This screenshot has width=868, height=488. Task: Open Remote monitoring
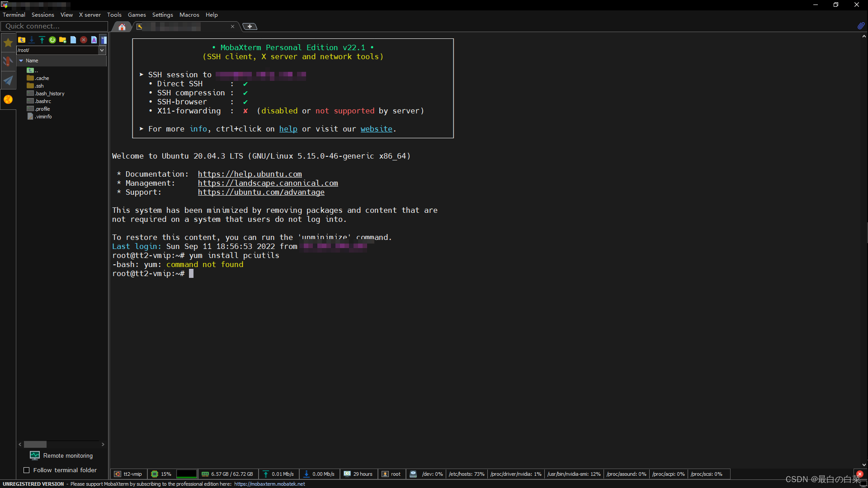(x=61, y=456)
